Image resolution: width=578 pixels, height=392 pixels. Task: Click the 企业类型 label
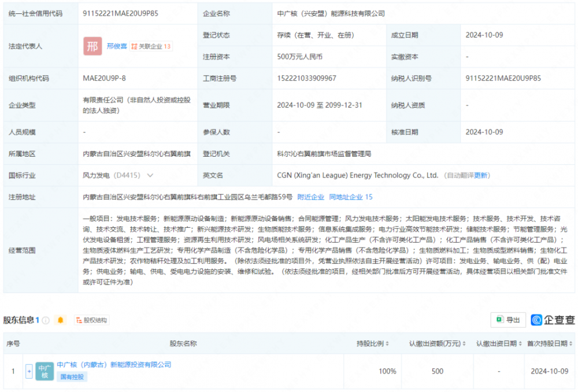coord(22,105)
